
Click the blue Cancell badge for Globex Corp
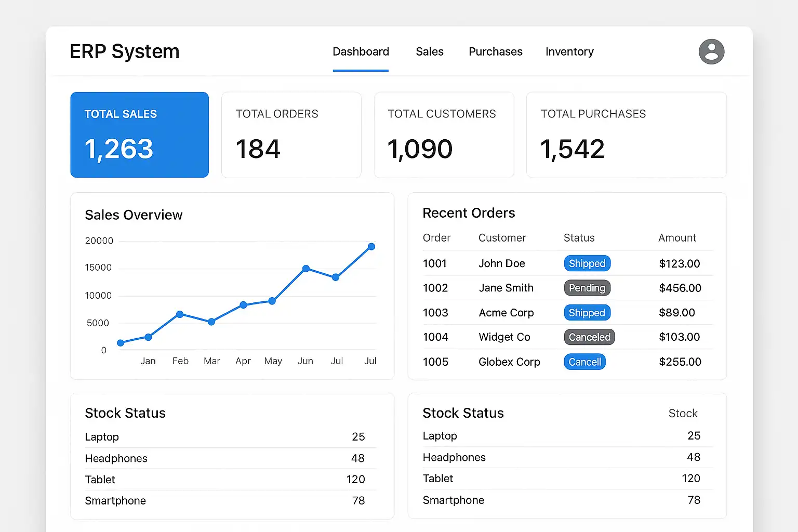(584, 362)
